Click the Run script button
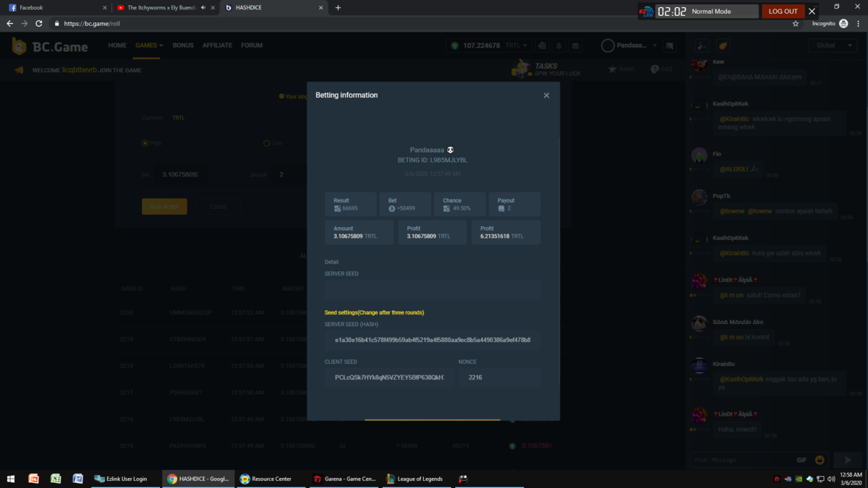This screenshot has height=488, width=868. (164, 207)
